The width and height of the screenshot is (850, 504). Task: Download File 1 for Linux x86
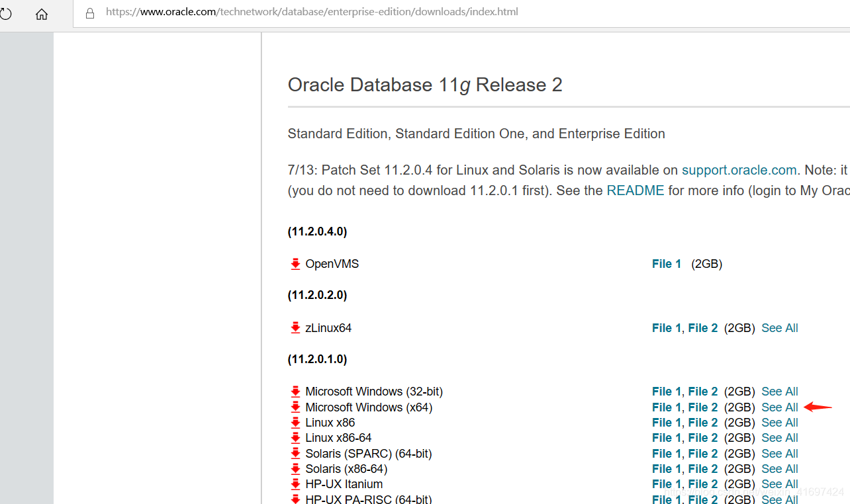coord(667,423)
